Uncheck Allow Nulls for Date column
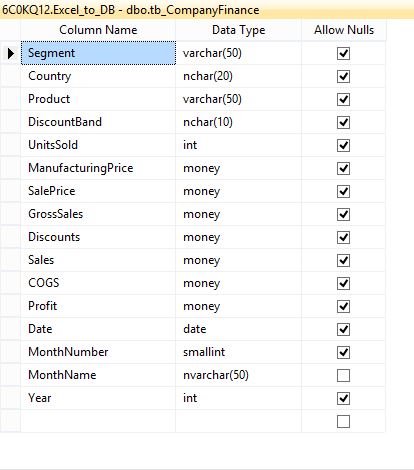414x470 pixels. 343,329
